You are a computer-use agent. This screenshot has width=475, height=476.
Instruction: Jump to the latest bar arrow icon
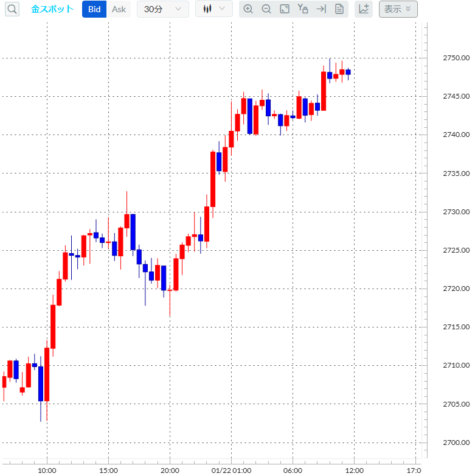point(321,9)
